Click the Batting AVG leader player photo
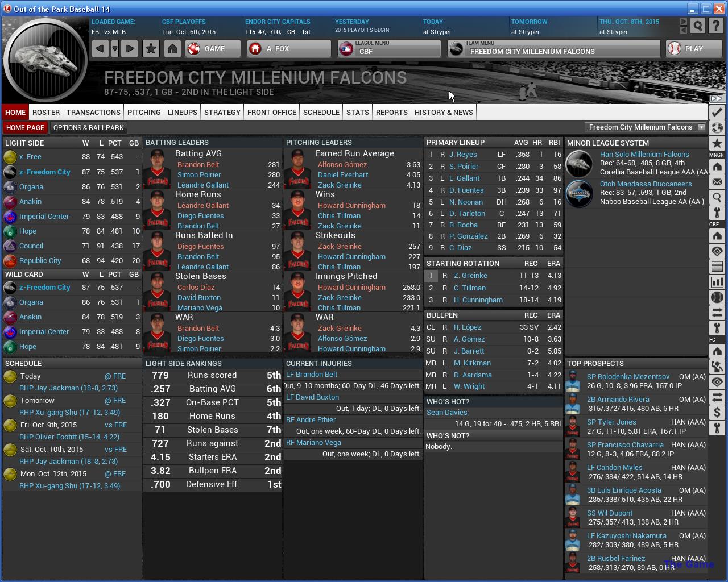The image size is (728, 582). tap(157, 168)
